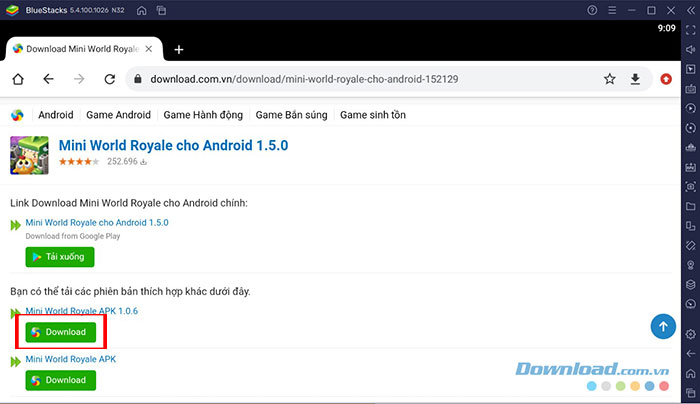Image resolution: width=700 pixels, height=404 pixels.
Task: Click the Android back arrow in sidebar
Action: click(691, 354)
